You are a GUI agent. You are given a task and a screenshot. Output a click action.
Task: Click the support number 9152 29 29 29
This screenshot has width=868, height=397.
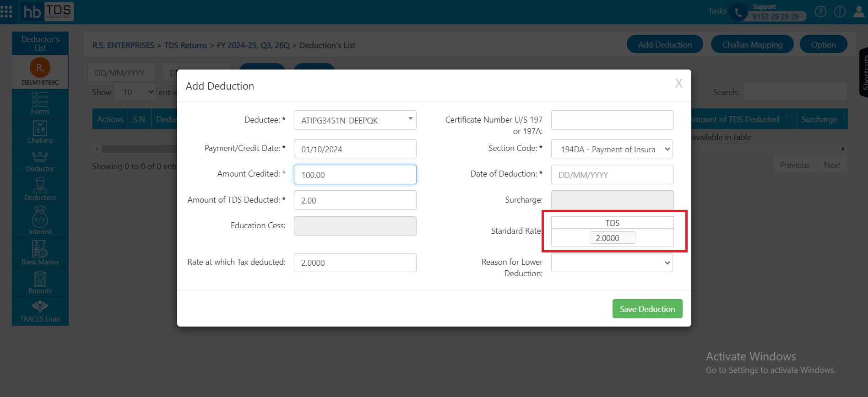coord(776,16)
